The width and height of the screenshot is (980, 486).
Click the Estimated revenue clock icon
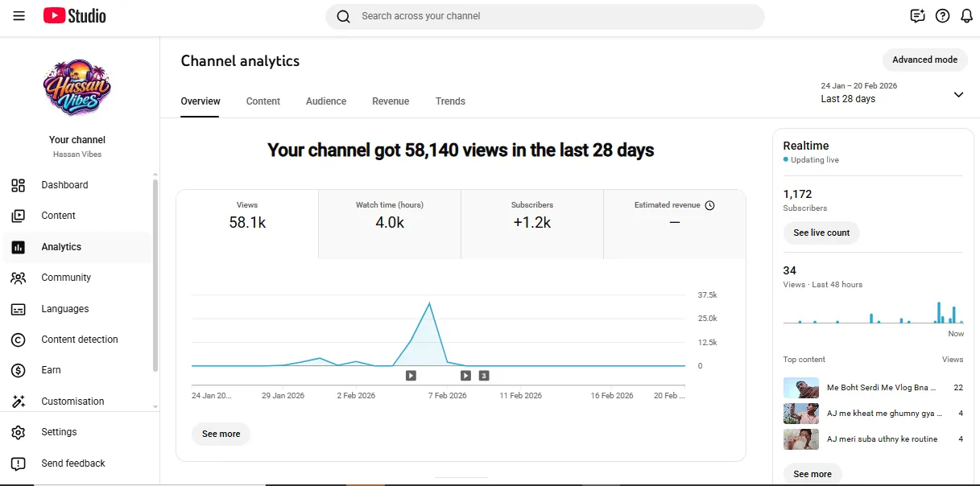[x=709, y=205]
